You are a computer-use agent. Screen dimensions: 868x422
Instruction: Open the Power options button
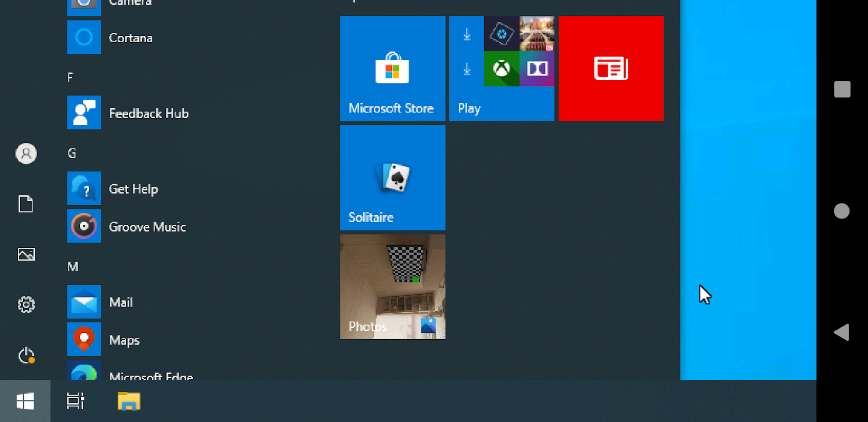coord(26,355)
